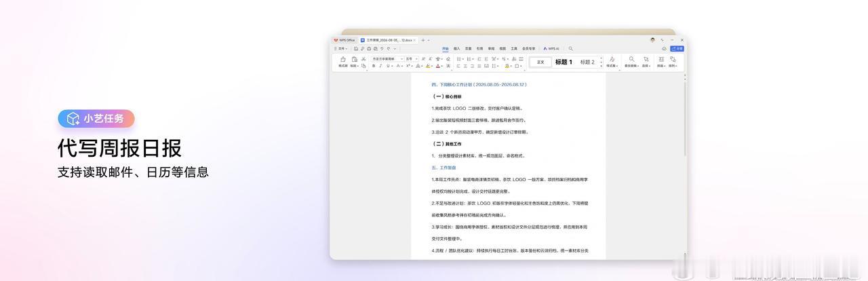
Task: Expand the quick access toolbar dropdown arrow
Action: coord(395,49)
